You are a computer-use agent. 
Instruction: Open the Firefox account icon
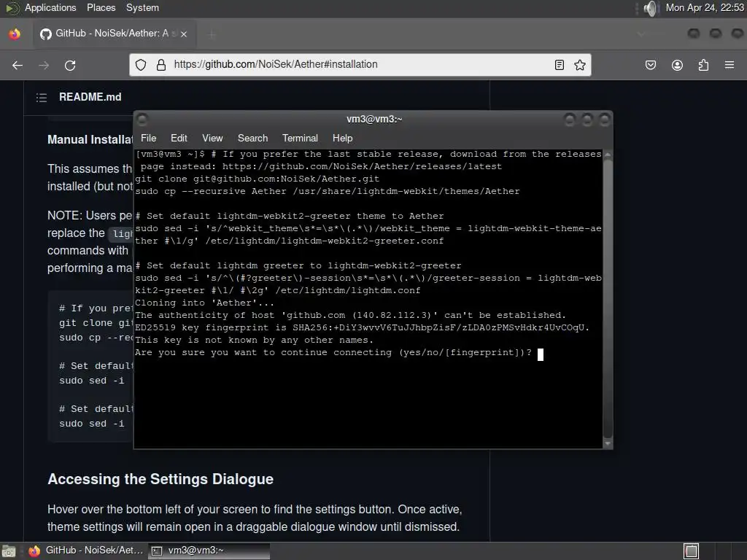click(677, 65)
